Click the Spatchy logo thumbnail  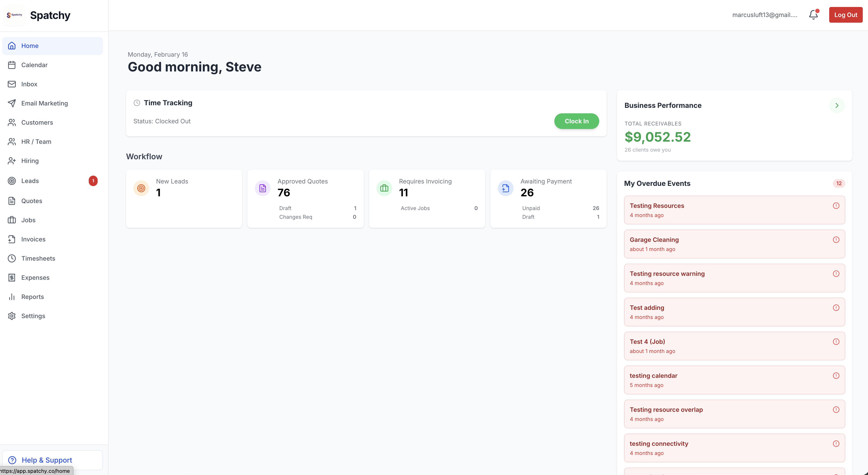click(14, 15)
